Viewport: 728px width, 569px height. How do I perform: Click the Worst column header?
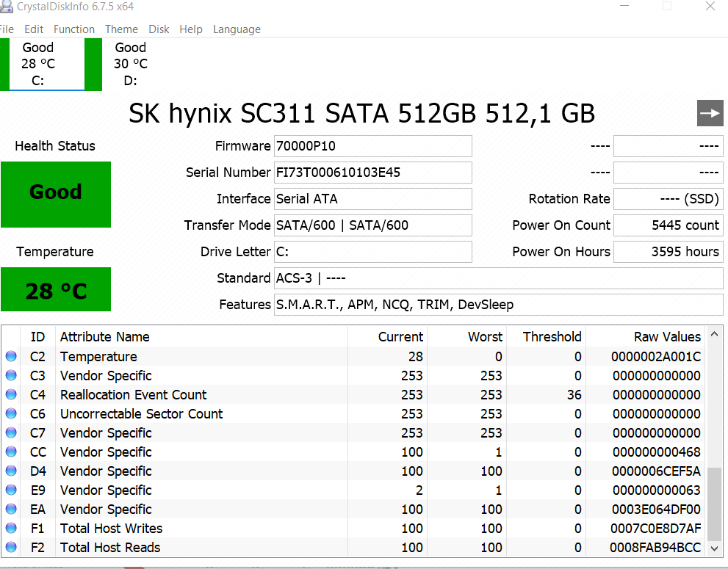pyautogui.click(x=466, y=336)
